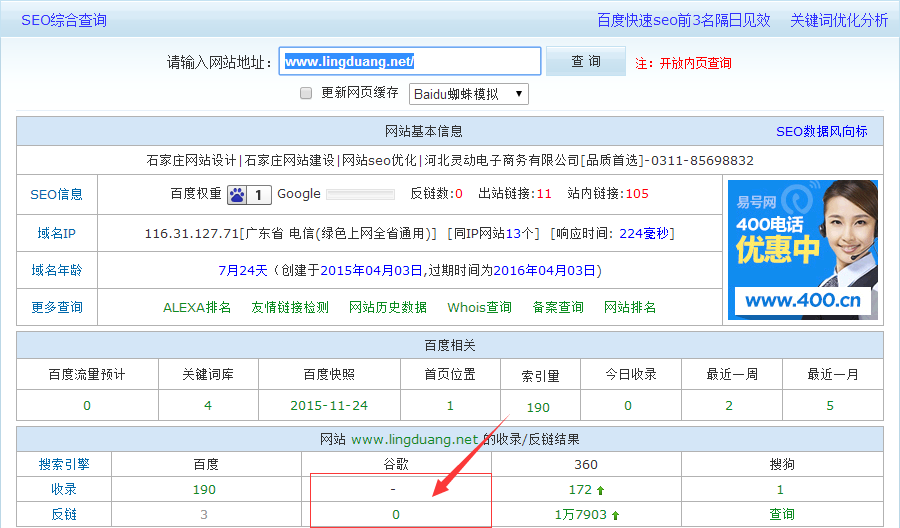Click the 反链 row label
This screenshot has height=528, width=900.
pyautogui.click(x=64, y=514)
